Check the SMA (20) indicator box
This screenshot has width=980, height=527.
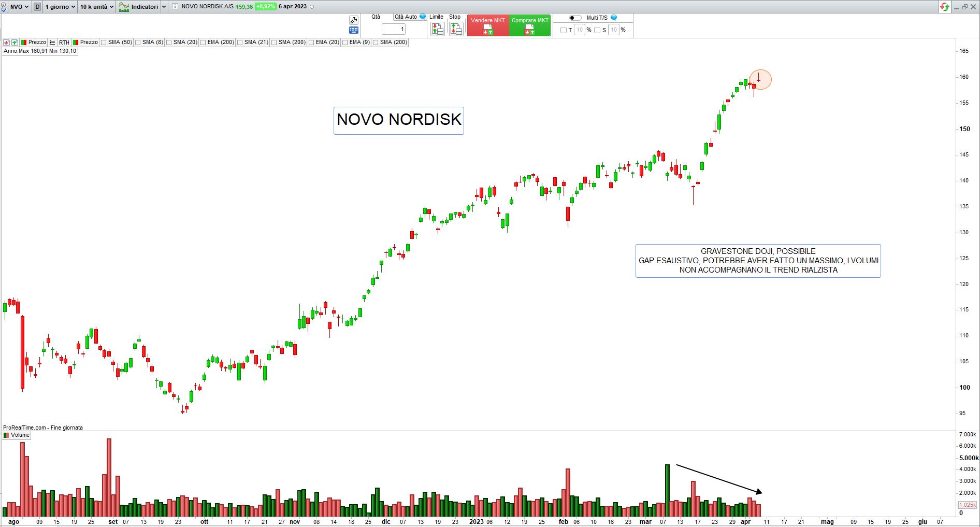[x=169, y=42]
